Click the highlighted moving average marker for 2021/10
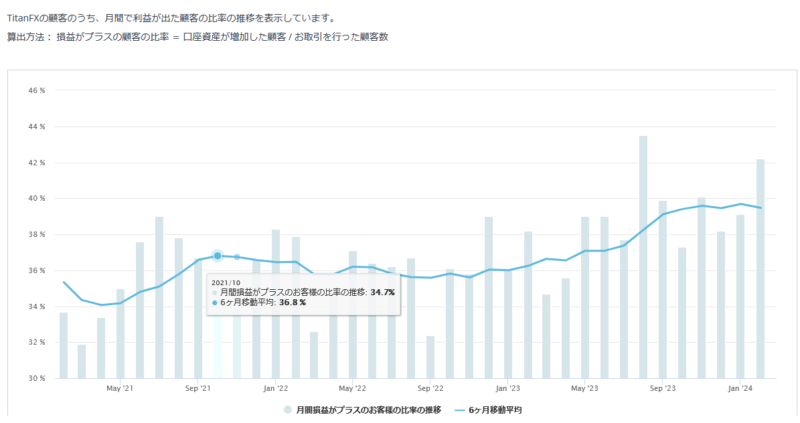 (217, 256)
